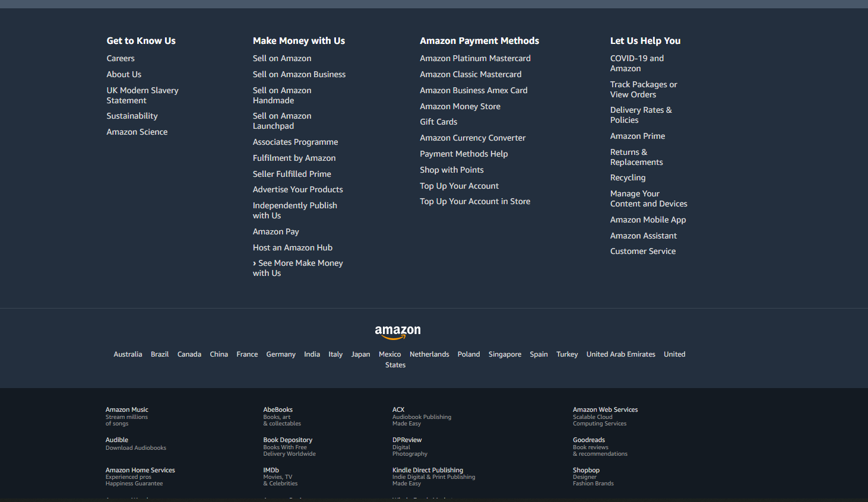This screenshot has width=868, height=502.
Task: Click Shop with Points
Action: pos(452,170)
